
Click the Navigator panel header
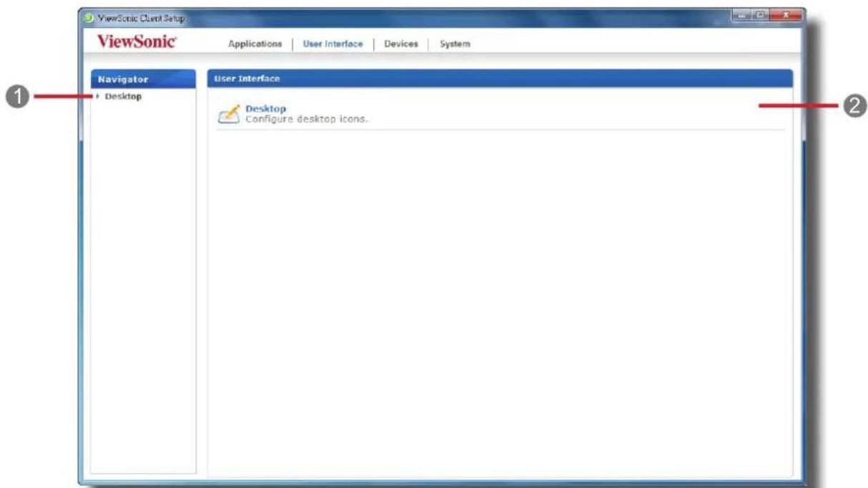pos(143,79)
